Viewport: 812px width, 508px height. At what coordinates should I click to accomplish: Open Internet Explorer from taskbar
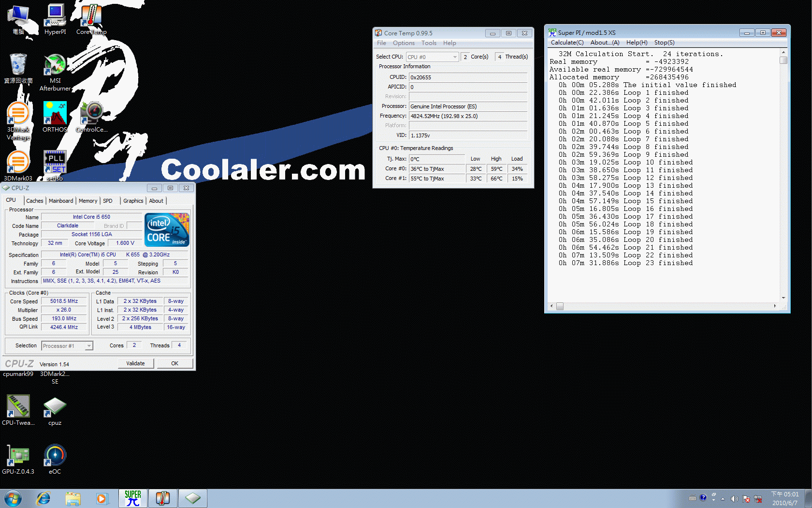point(43,498)
